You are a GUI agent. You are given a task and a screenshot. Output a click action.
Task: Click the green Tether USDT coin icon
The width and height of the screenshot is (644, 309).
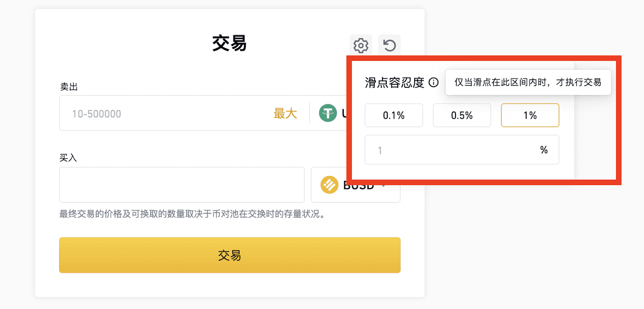tap(328, 113)
